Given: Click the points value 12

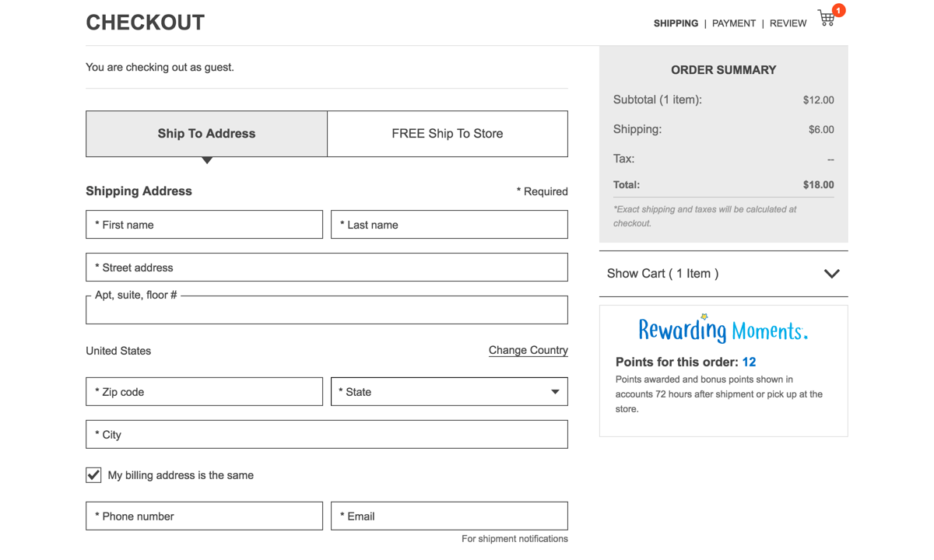Looking at the screenshot, I should click(749, 362).
